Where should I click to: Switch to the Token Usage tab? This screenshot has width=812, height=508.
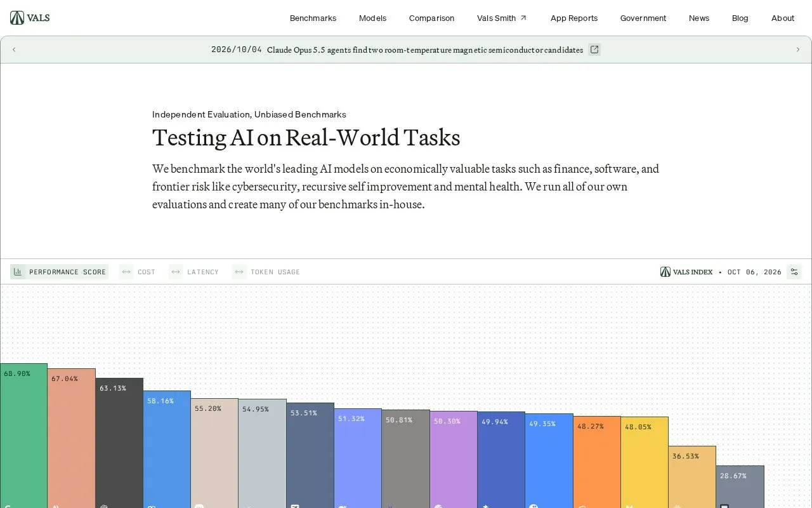[x=266, y=272]
